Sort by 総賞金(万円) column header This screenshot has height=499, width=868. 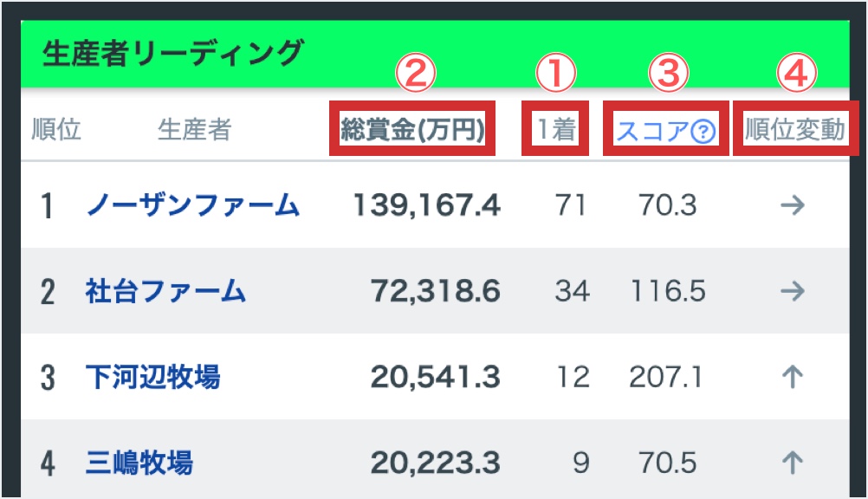coord(412,131)
